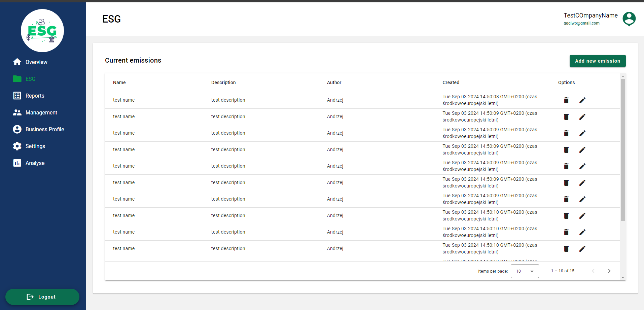
Task: Click the Name column header
Action: pyautogui.click(x=119, y=82)
